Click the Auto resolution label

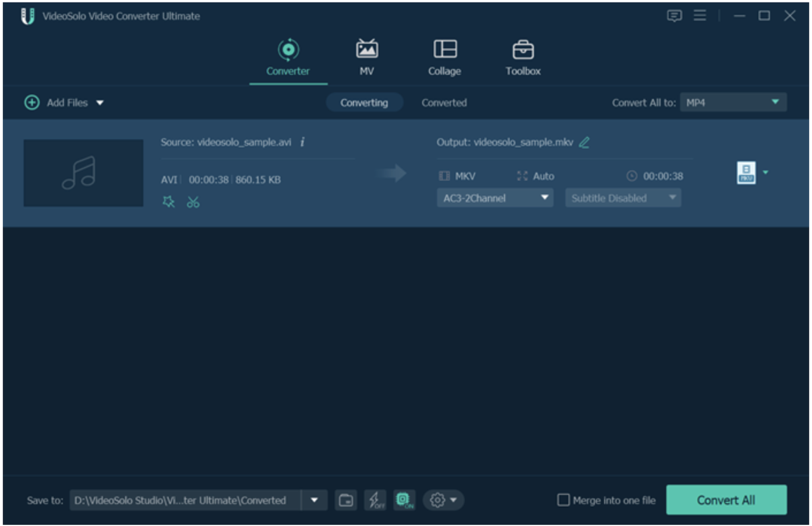point(543,176)
